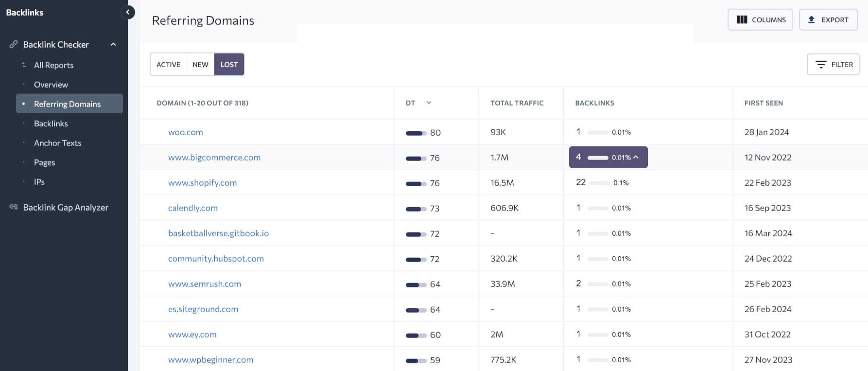Open woo.com domain link

186,132
